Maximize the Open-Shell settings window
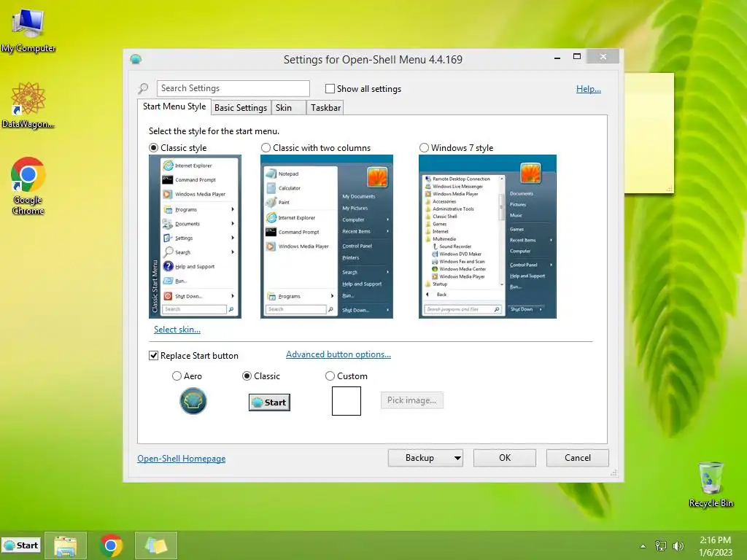Screen dimensions: 747x560 click(577, 57)
